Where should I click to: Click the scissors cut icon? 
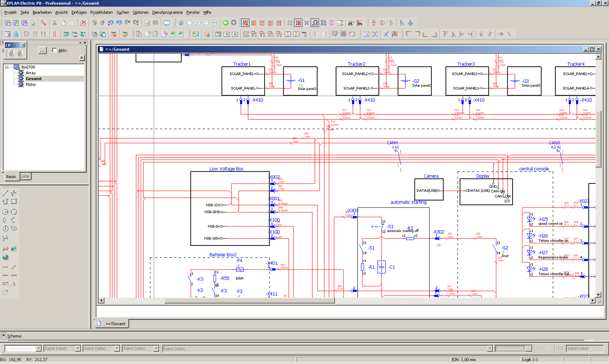point(55,23)
